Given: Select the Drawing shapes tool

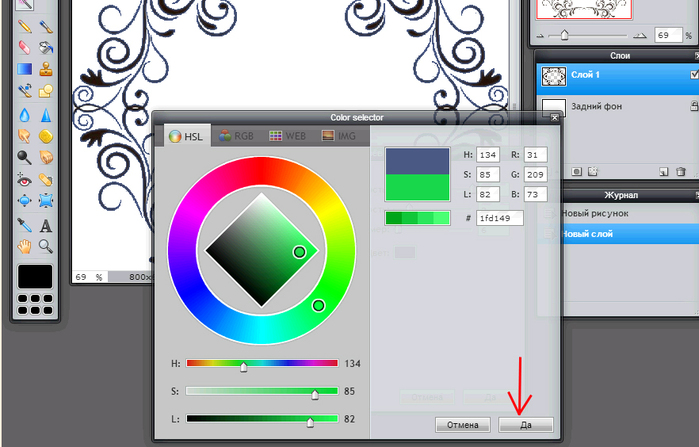Looking at the screenshot, I should (45, 91).
